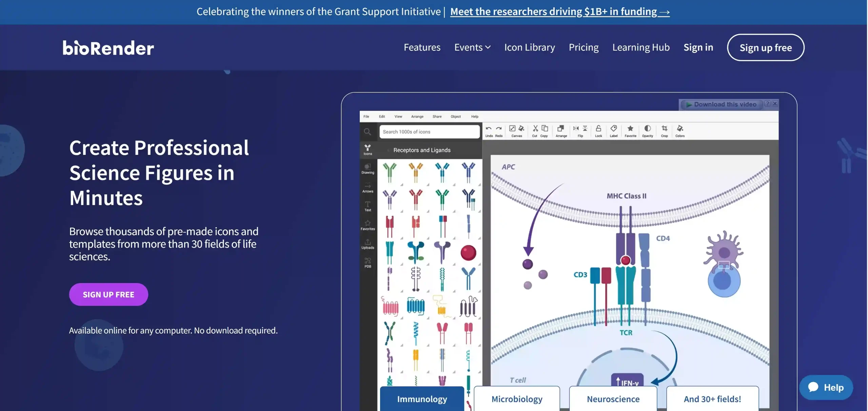Expand the Events dropdown menu

point(472,47)
